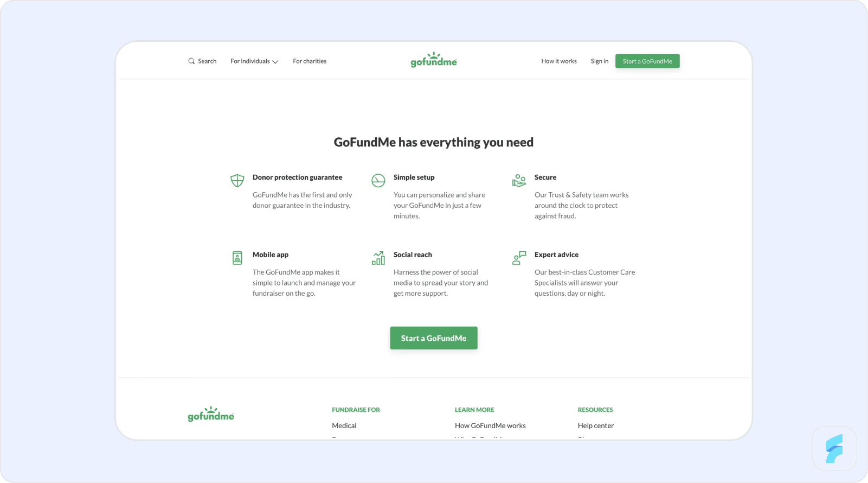The width and height of the screenshot is (868, 483).
Task: Open the Help center link
Action: pyautogui.click(x=596, y=426)
